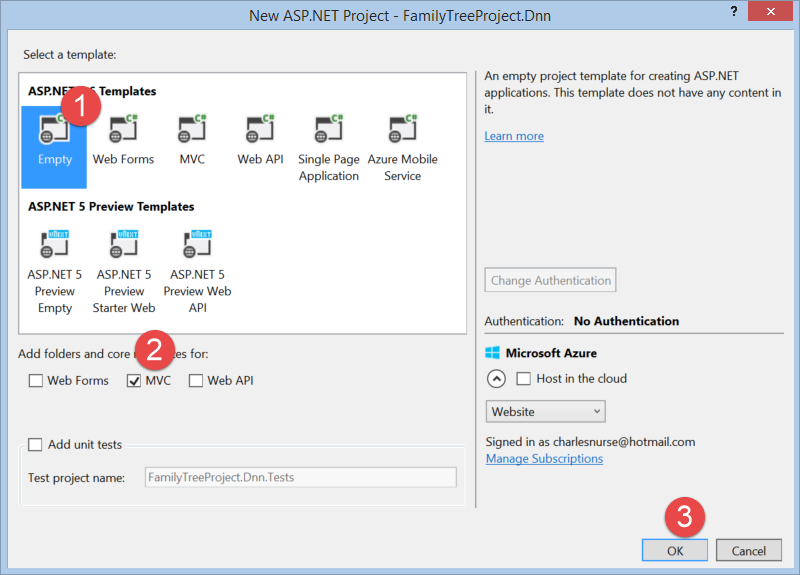Click ASP.NET 5 Preview Templates heading
Screen dimensions: 800x575
(x=111, y=207)
